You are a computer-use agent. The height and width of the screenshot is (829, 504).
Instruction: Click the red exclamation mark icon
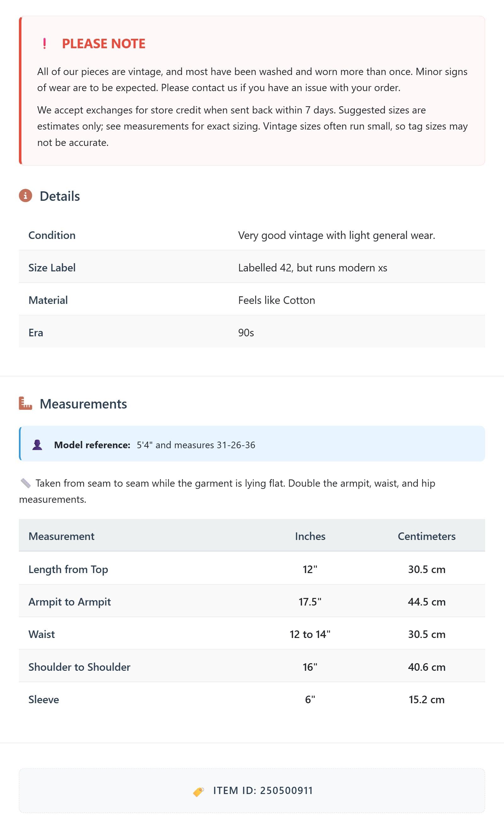pos(44,44)
